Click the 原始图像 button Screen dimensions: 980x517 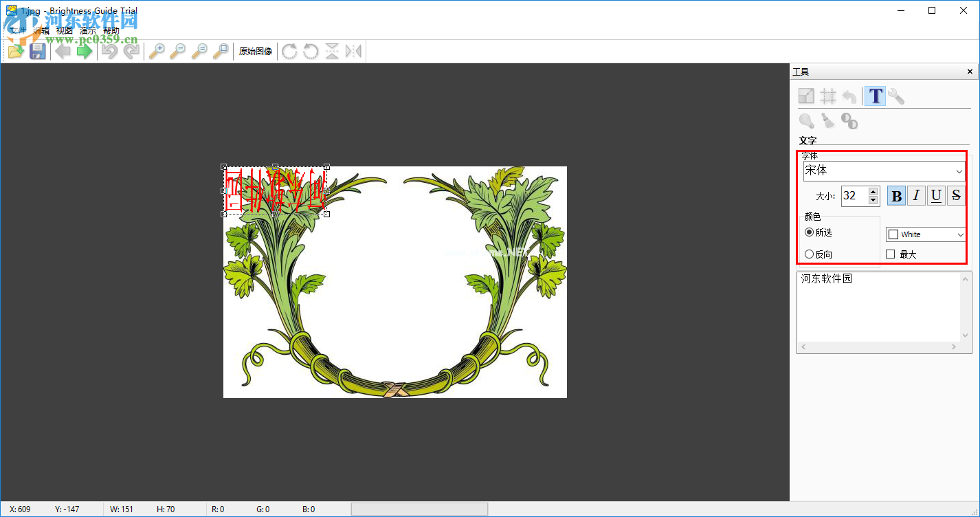(256, 52)
